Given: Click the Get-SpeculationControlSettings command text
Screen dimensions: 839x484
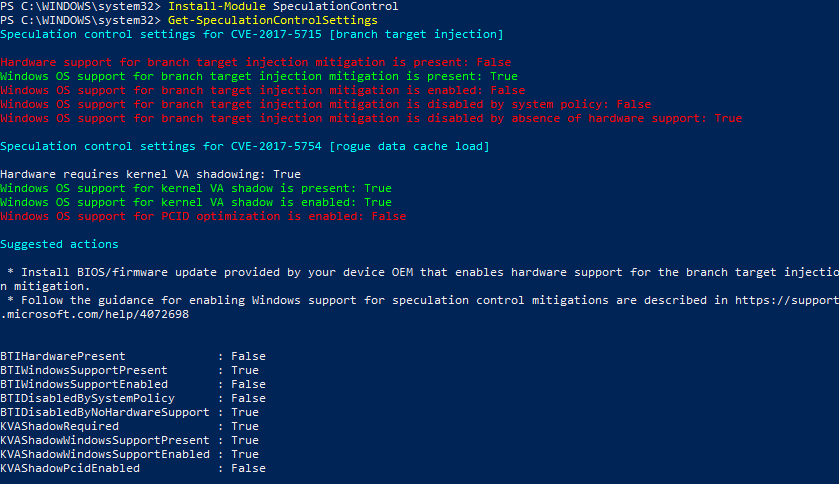Looking at the screenshot, I should click(272, 20).
